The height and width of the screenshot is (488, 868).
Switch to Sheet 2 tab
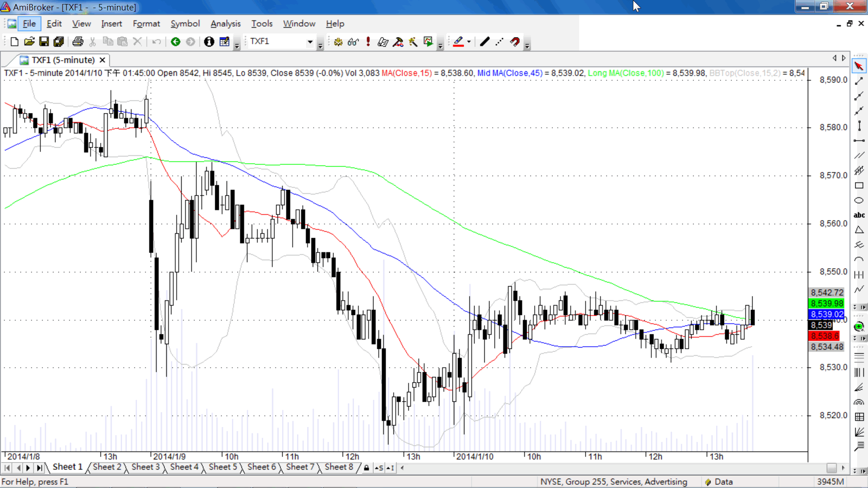pyautogui.click(x=107, y=467)
